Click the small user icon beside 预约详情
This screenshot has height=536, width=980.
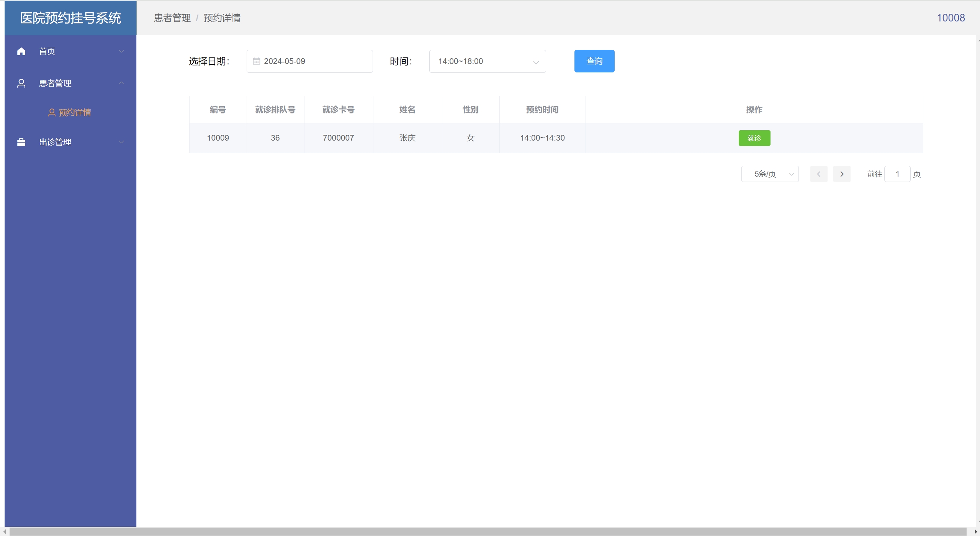pyautogui.click(x=52, y=113)
